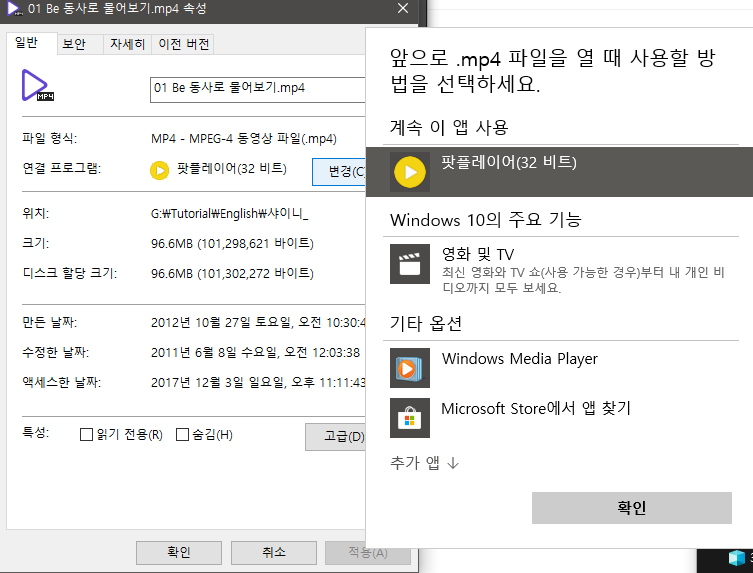Viewport: 753px width, 573px height.
Task: Enable the 숨김(H) checkbox
Action: tap(182, 435)
